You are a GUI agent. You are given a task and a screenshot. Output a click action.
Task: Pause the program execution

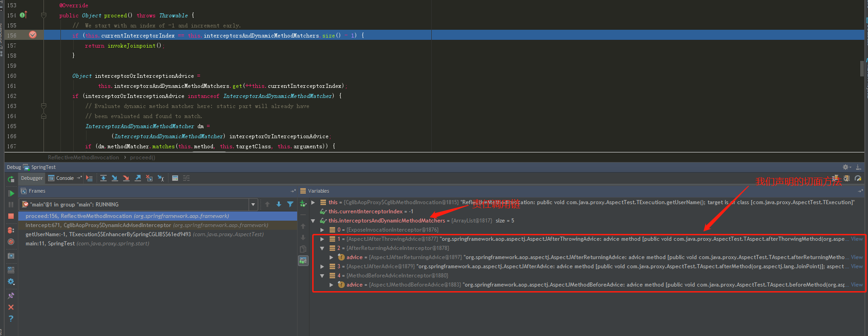coord(11,205)
